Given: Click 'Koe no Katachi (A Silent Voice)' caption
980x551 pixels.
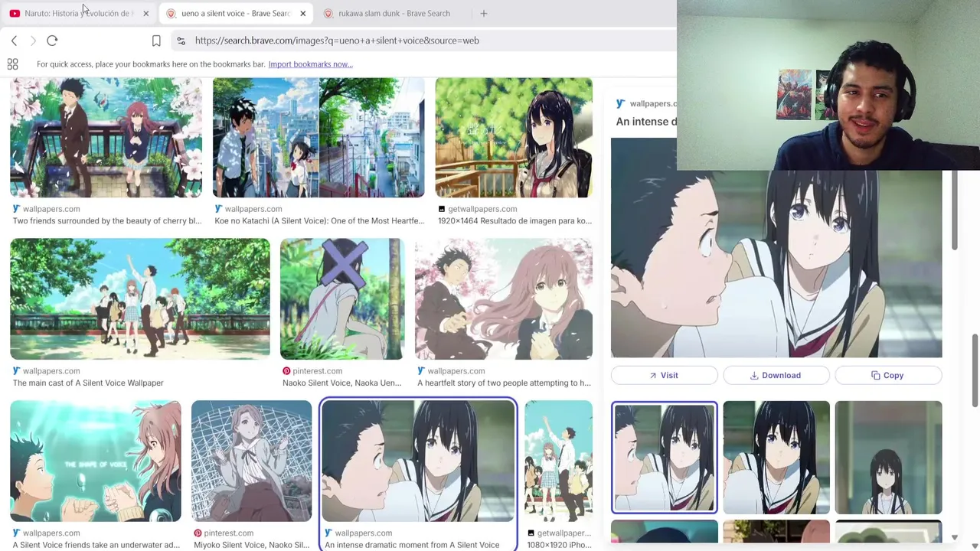Looking at the screenshot, I should (319, 221).
